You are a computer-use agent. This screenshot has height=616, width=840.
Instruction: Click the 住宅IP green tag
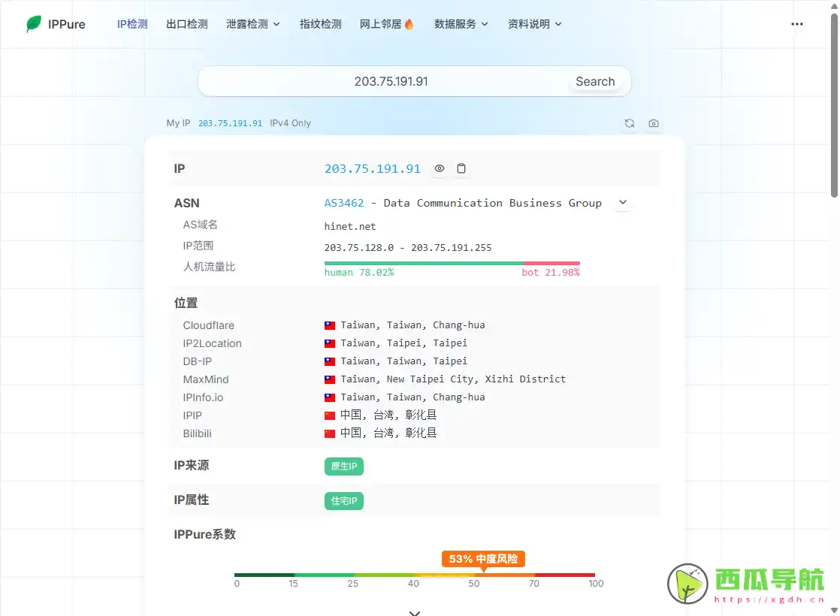[343, 500]
